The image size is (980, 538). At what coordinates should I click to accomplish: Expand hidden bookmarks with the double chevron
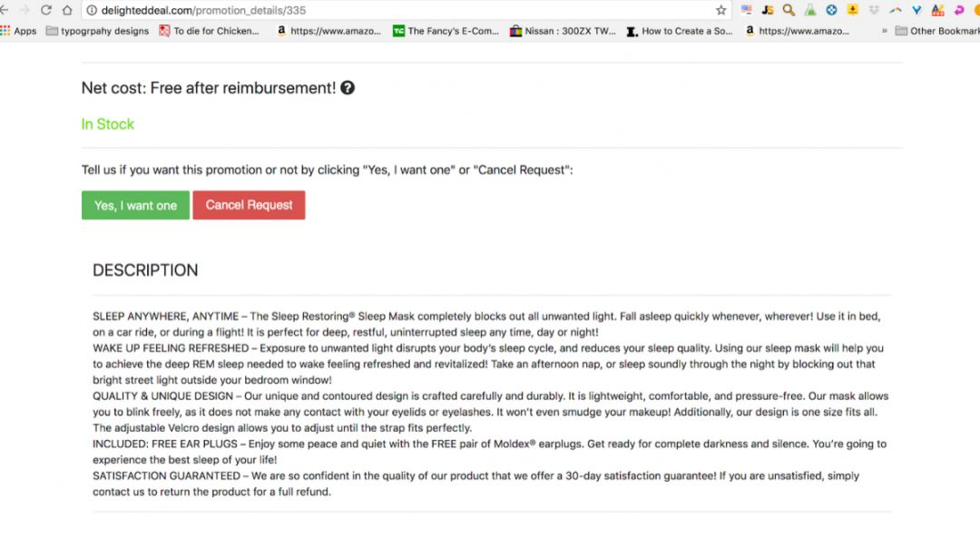tap(884, 31)
